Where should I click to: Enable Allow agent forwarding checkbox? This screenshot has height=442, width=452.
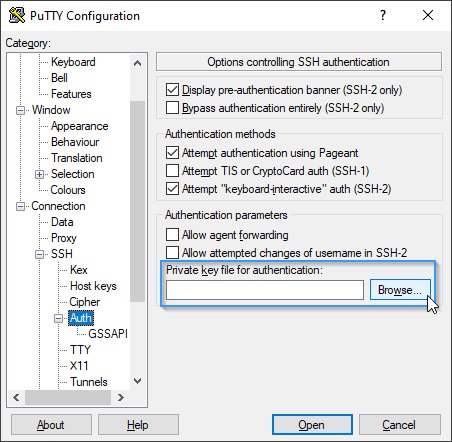pyautogui.click(x=172, y=235)
